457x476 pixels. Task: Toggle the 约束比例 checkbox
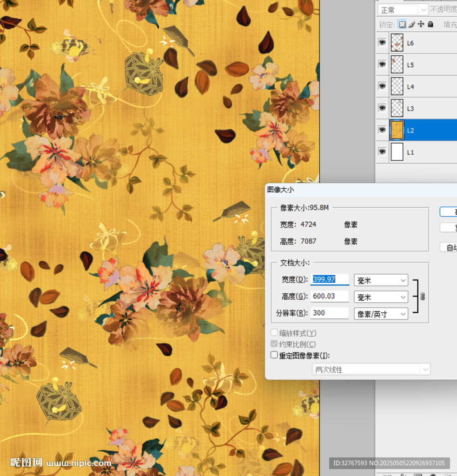click(274, 344)
